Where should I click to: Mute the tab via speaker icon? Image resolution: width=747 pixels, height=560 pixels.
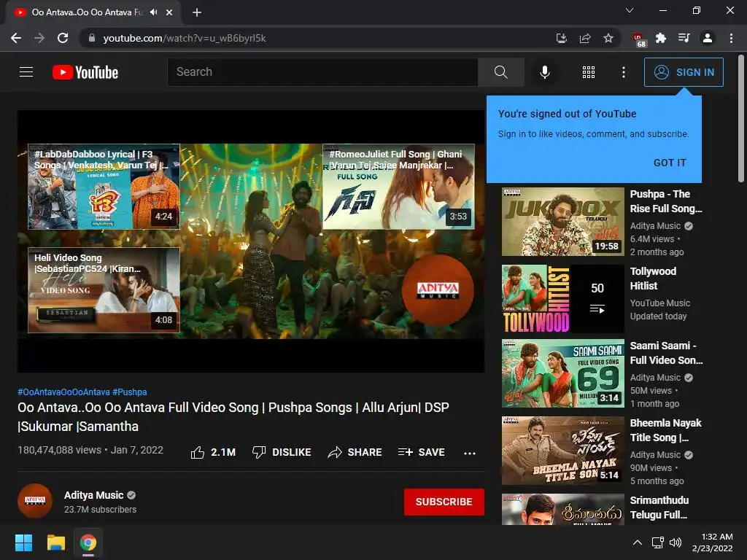(153, 12)
